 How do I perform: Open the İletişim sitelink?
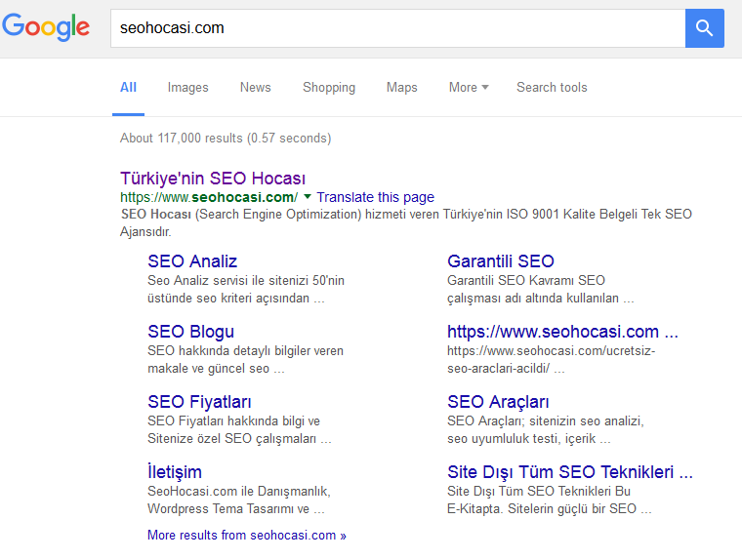click(x=175, y=472)
